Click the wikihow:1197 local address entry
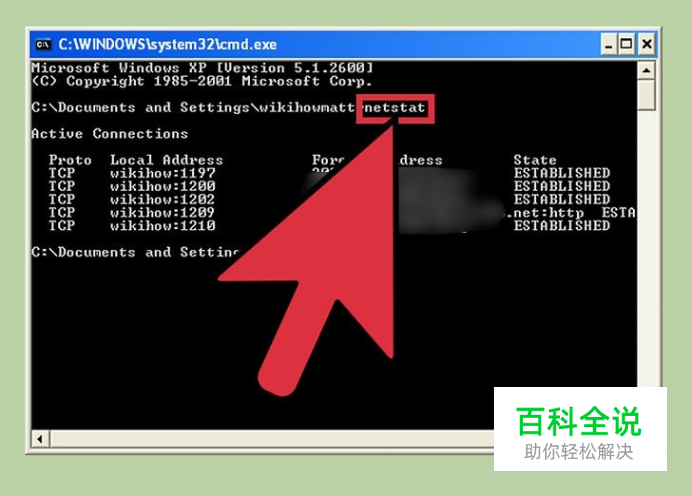This screenshot has height=496, width=692. [x=162, y=173]
